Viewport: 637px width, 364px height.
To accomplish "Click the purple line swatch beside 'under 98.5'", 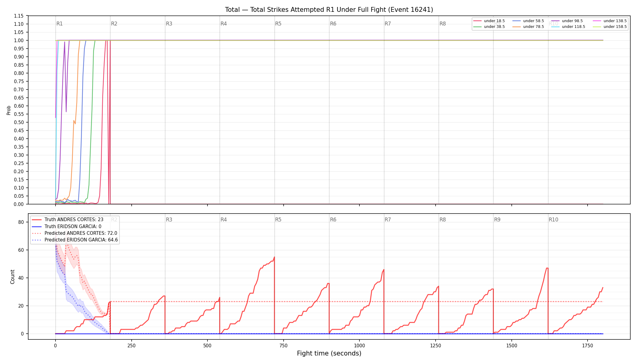I will pyautogui.click(x=555, y=21).
